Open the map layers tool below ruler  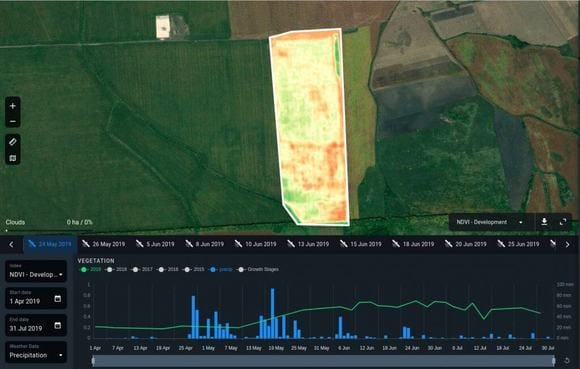[13, 158]
